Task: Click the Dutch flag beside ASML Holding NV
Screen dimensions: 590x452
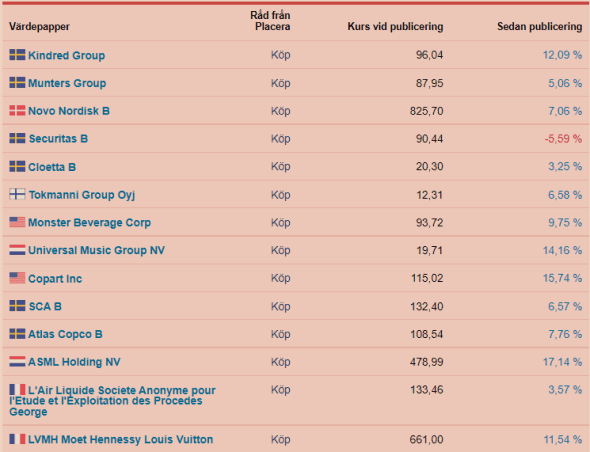Action: tap(17, 362)
